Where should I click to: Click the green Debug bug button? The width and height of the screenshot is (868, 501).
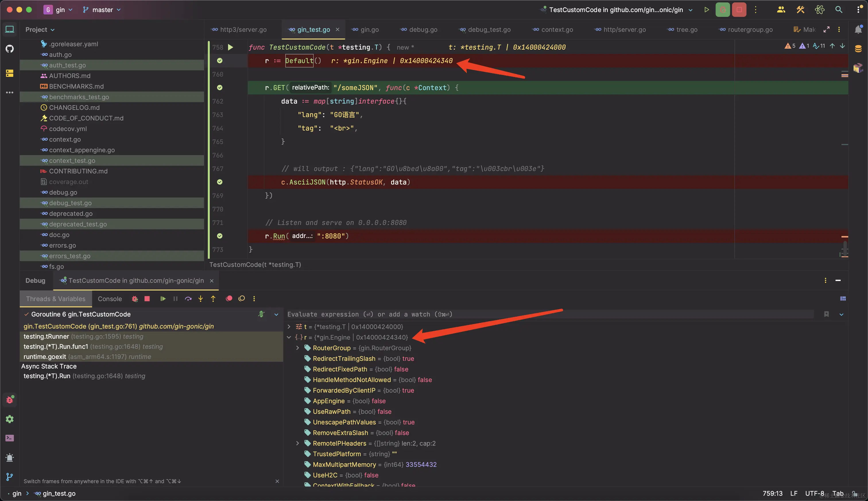723,10
